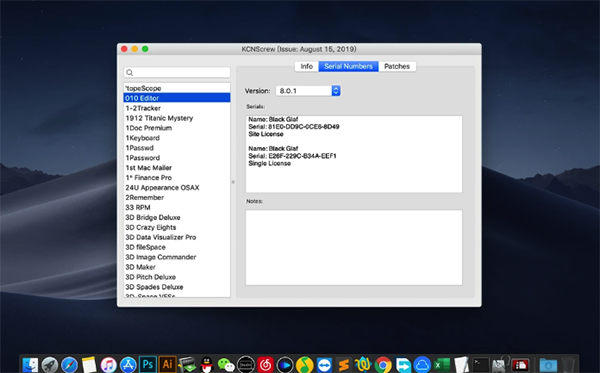This screenshot has height=373, width=600.
Task: Click inside the Serials text box
Action: click(x=354, y=154)
